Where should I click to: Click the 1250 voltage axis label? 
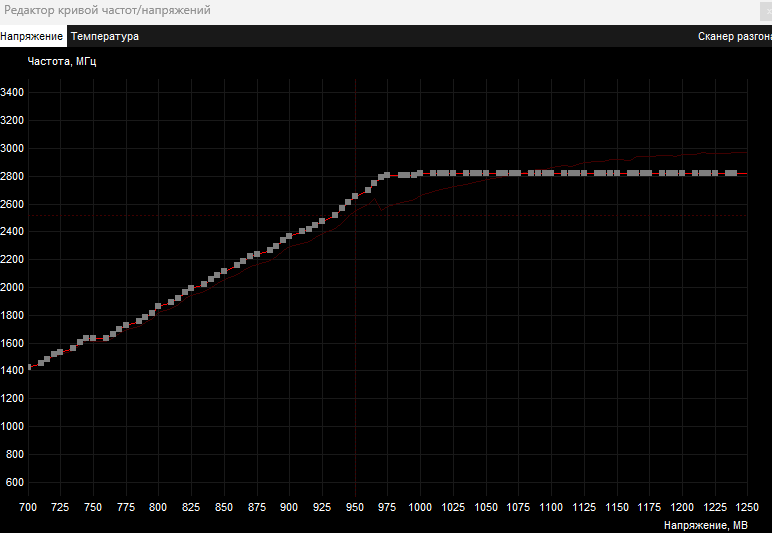747,507
